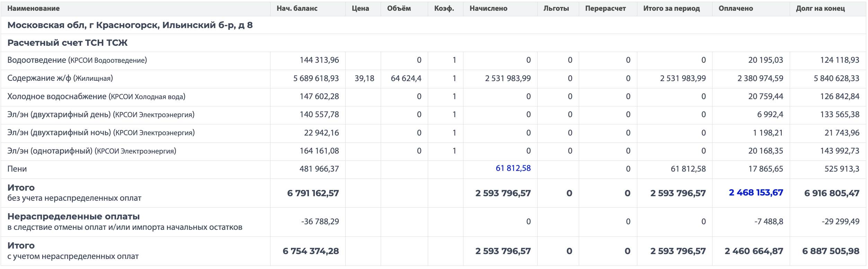Image resolution: width=868 pixels, height=269 pixels.
Task: Click the Нач. баланс column header
Action: point(297,9)
